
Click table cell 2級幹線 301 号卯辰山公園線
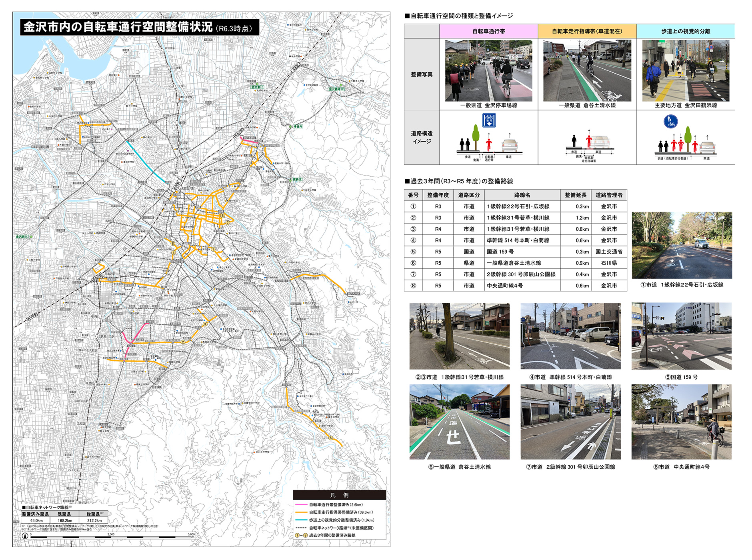(x=522, y=274)
